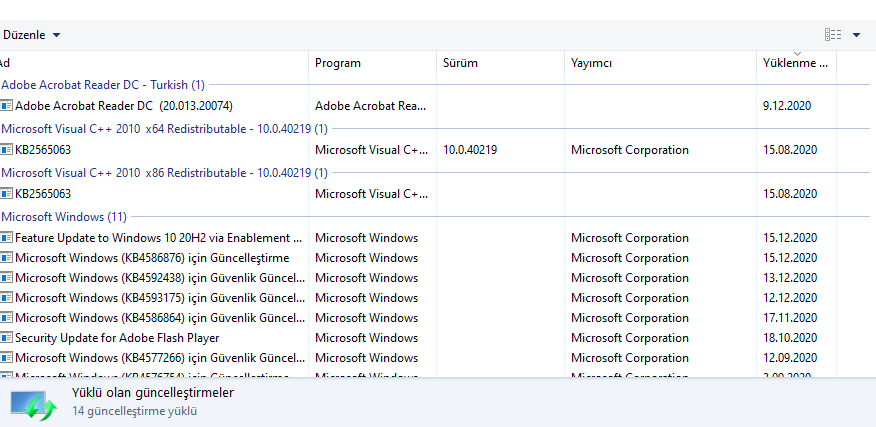Sort the list by the Program column

click(372, 63)
